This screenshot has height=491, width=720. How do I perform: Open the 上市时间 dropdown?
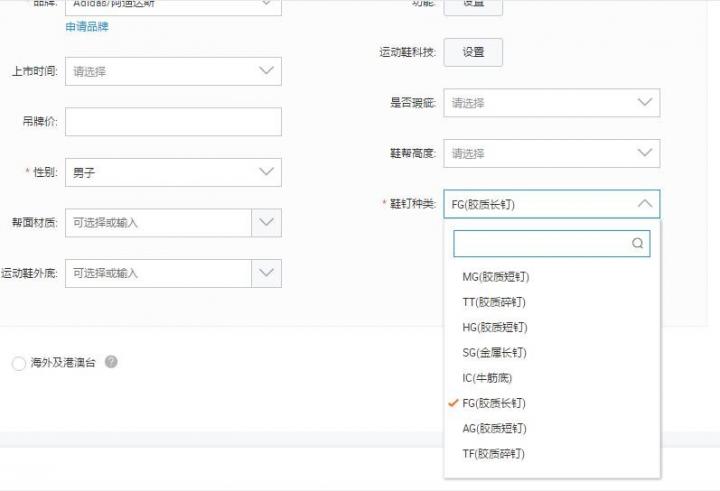172,71
